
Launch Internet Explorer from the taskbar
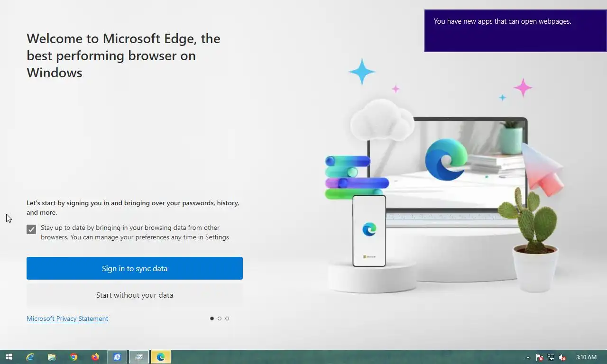pos(30,357)
